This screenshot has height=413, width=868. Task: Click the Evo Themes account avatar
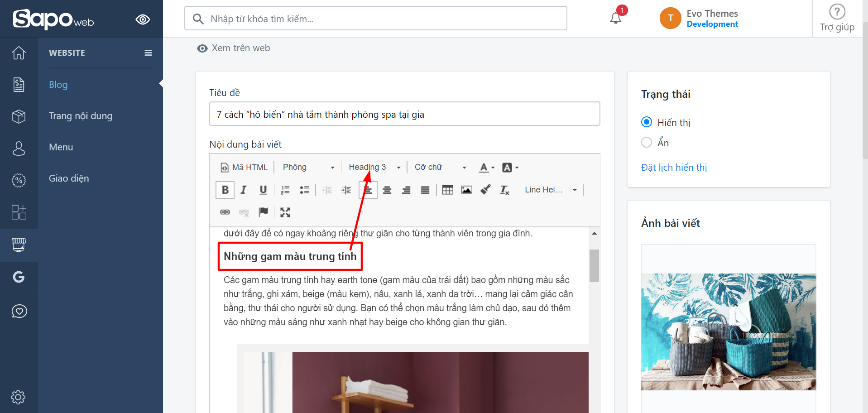click(671, 18)
